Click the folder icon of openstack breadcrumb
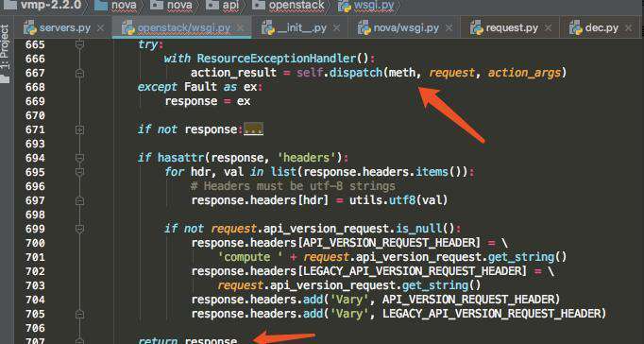The height and width of the screenshot is (344, 644). click(x=259, y=6)
